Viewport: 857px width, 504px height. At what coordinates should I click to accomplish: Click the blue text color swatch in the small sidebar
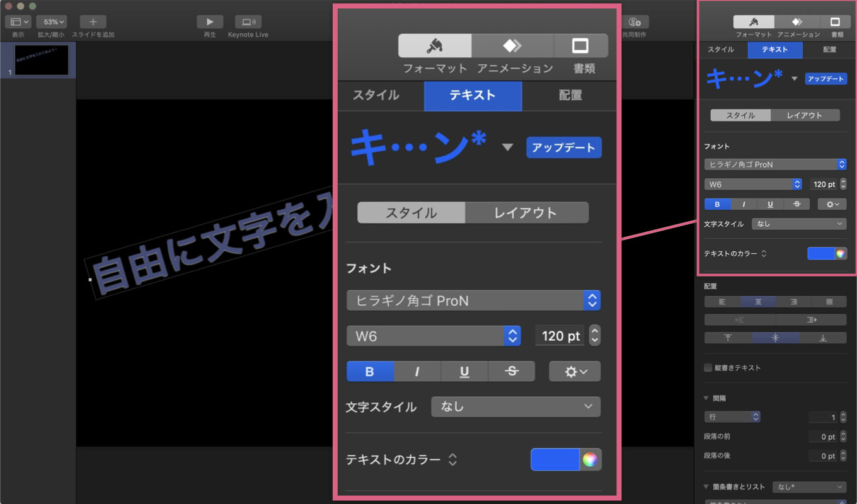coord(821,254)
